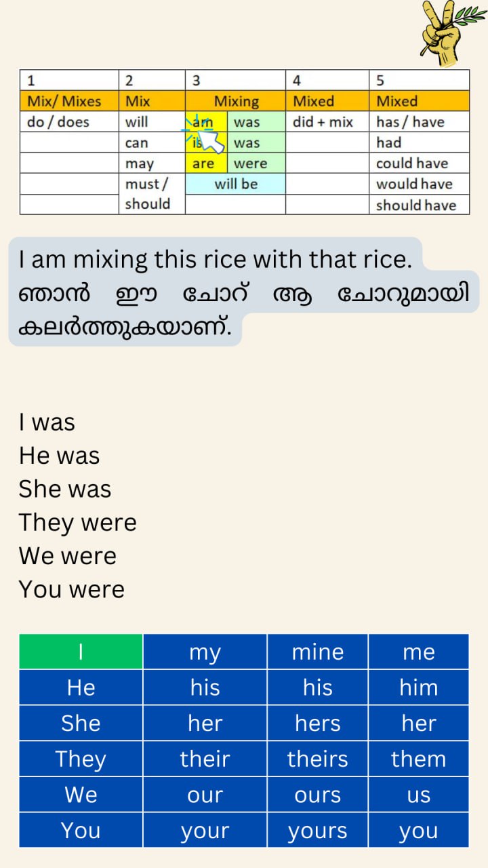Click the 'Mix/ Mixes' header cell
Image resolution: width=488 pixels, height=868 pixels.
point(69,102)
